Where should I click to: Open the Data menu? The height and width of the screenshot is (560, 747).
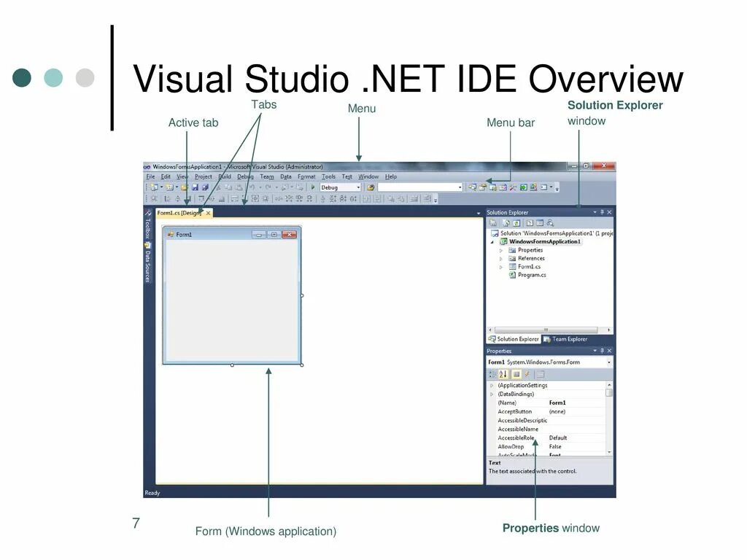(286, 176)
